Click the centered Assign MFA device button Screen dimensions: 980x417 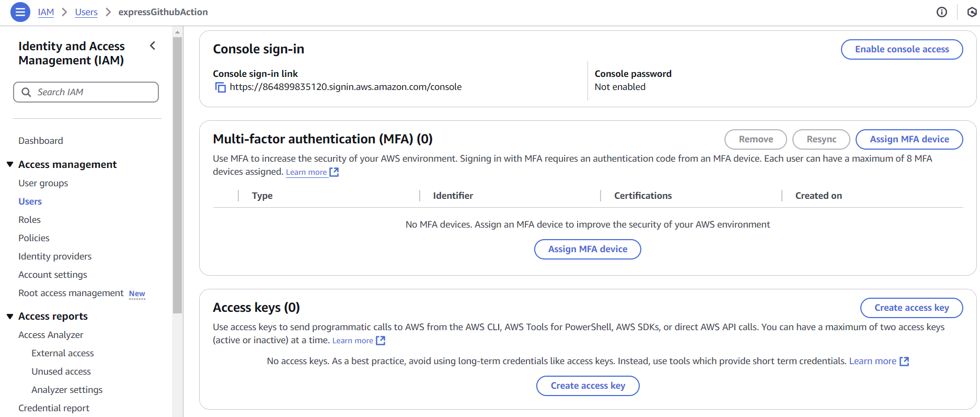pos(587,249)
